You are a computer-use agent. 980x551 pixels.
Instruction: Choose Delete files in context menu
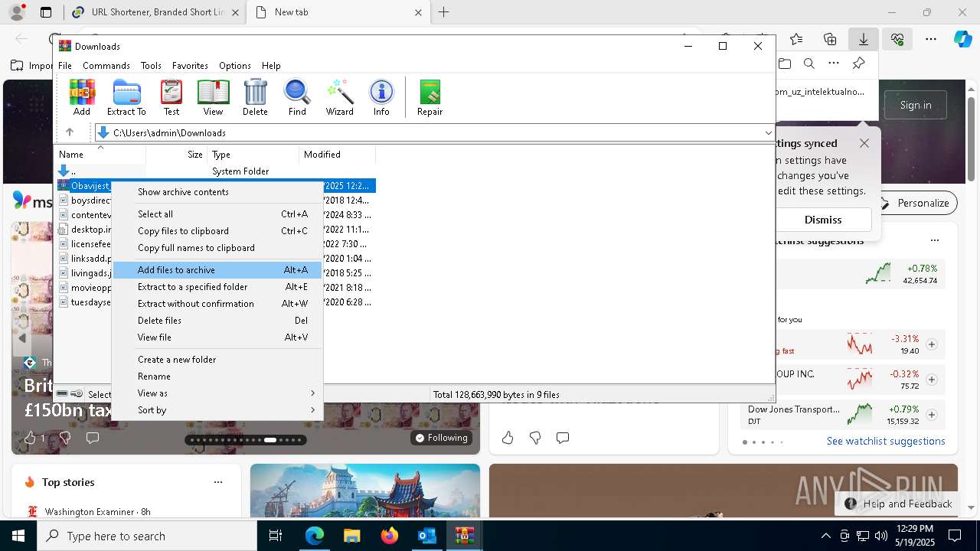click(x=217, y=320)
